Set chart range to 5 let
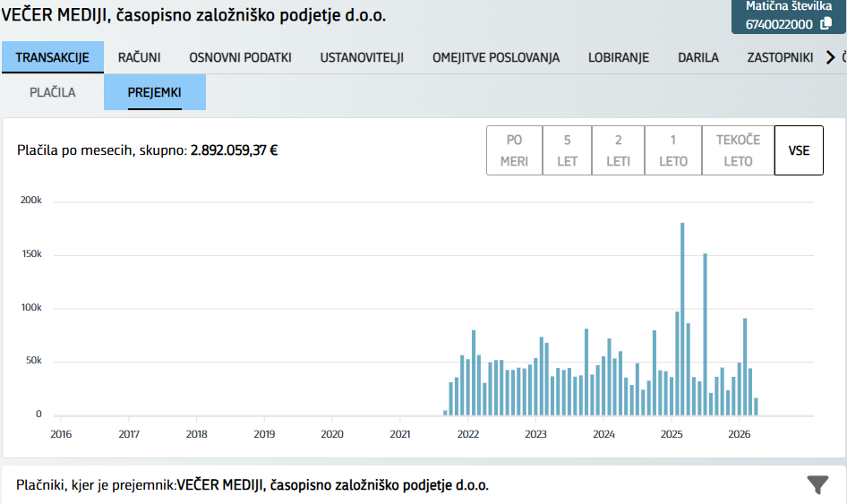This screenshot has width=847, height=504. [x=567, y=150]
